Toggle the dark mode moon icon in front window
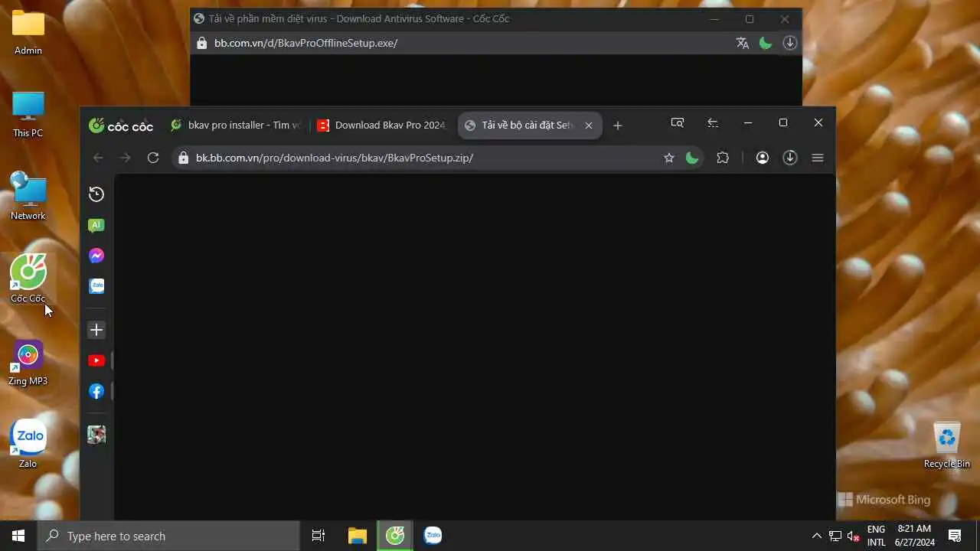The width and height of the screenshot is (980, 551). tap(692, 158)
